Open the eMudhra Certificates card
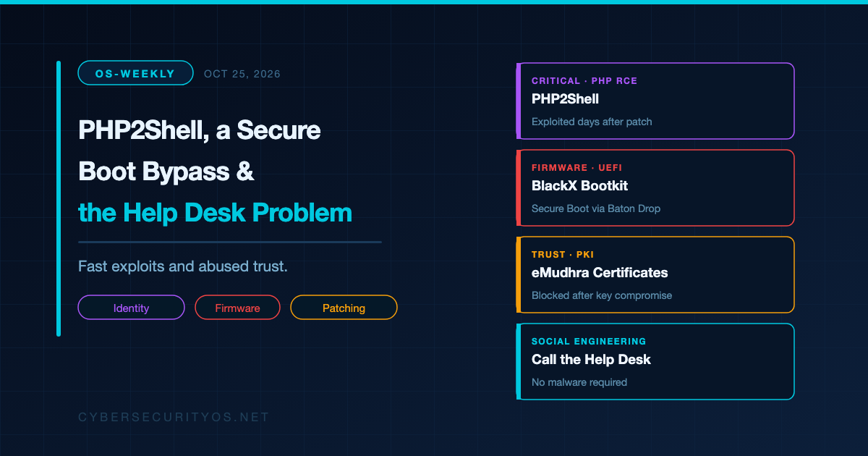The height and width of the screenshot is (456, 868). [655, 274]
